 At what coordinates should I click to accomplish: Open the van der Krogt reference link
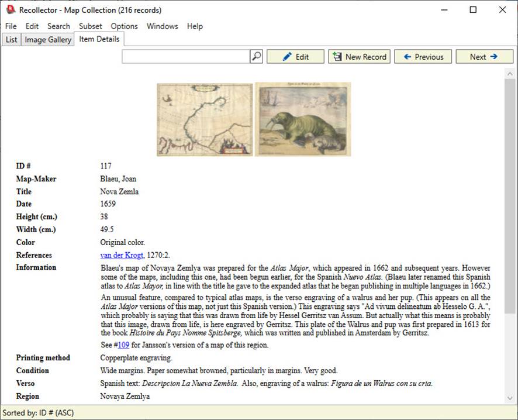[x=120, y=254]
